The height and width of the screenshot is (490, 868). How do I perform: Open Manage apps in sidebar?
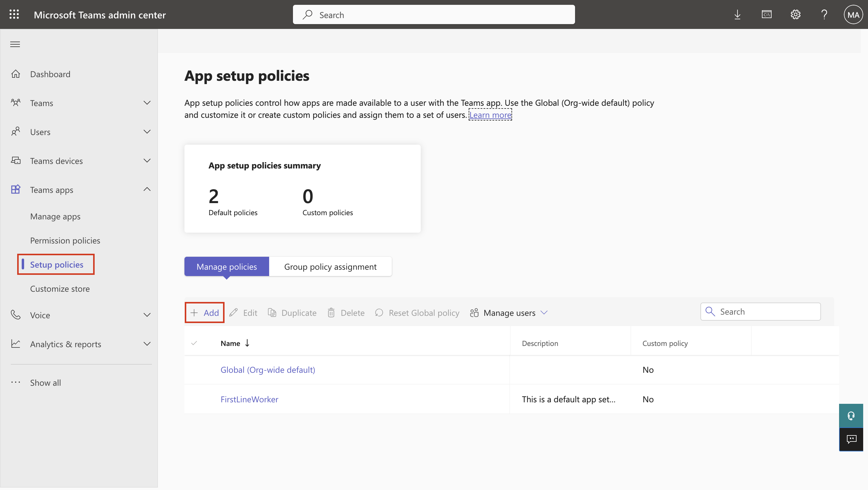click(x=55, y=216)
